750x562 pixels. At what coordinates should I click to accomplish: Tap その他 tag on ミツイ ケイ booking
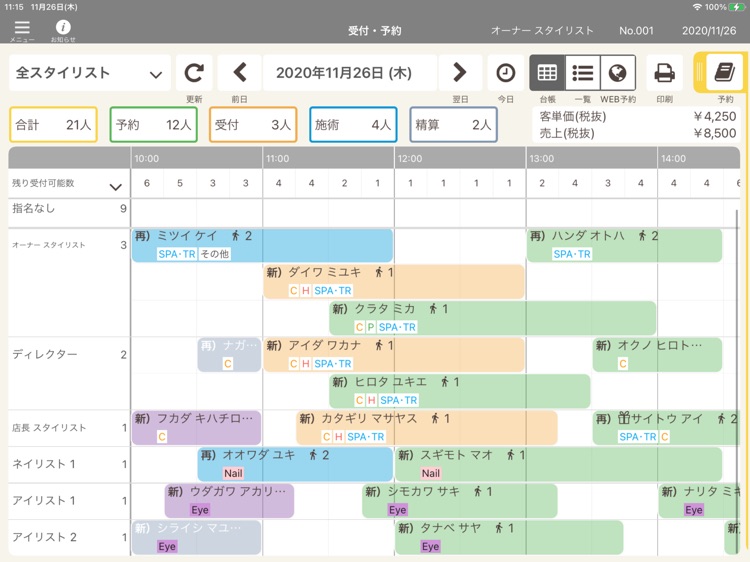(214, 254)
